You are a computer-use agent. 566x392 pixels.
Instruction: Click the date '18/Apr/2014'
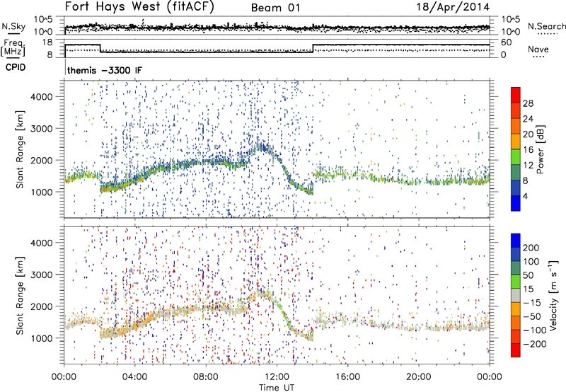(x=453, y=7)
